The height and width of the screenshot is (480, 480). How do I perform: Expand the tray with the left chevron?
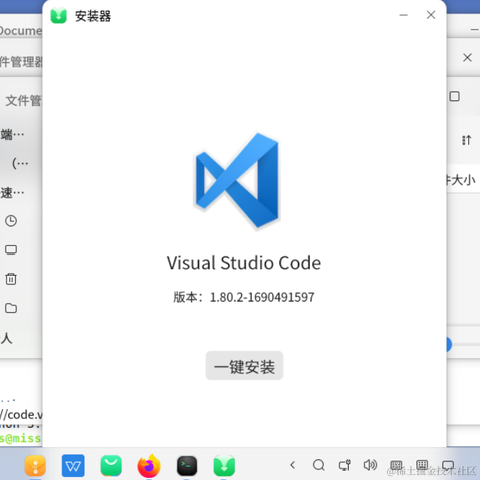tap(293, 465)
